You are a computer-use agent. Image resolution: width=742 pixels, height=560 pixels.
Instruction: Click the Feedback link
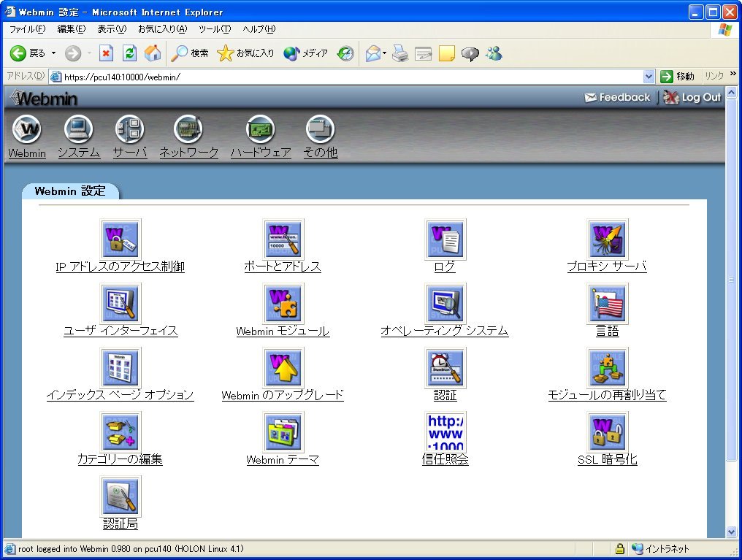[618, 97]
